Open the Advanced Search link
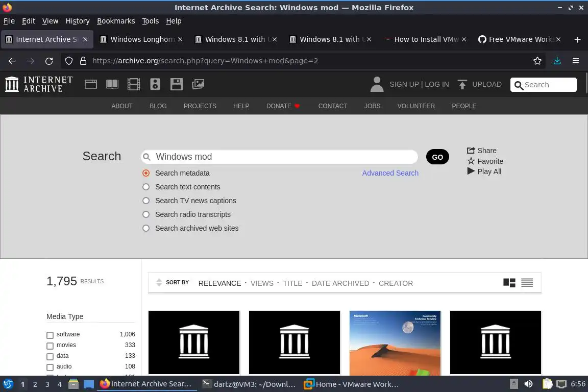 [x=390, y=173]
